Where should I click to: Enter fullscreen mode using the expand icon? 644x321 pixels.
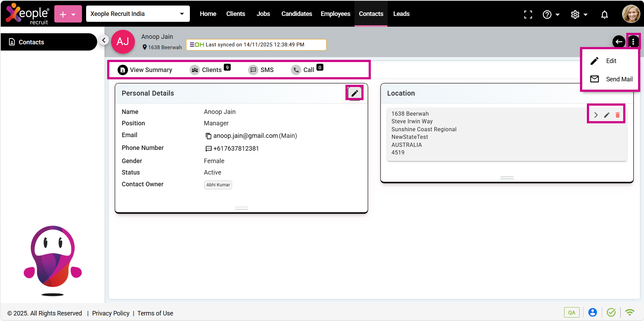tap(528, 15)
